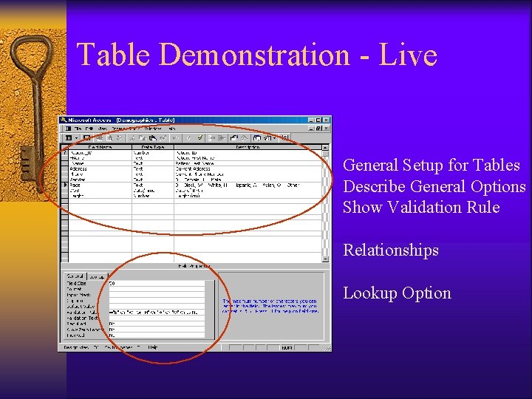532x399 pixels.
Task: Click the Caption property box
Action: [x=157, y=300]
